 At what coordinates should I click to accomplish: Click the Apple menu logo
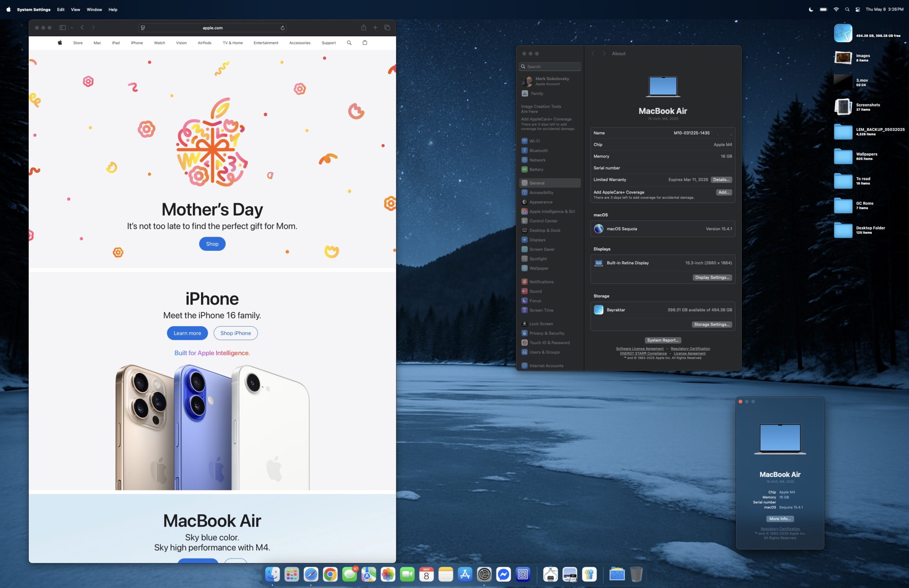tap(9, 10)
